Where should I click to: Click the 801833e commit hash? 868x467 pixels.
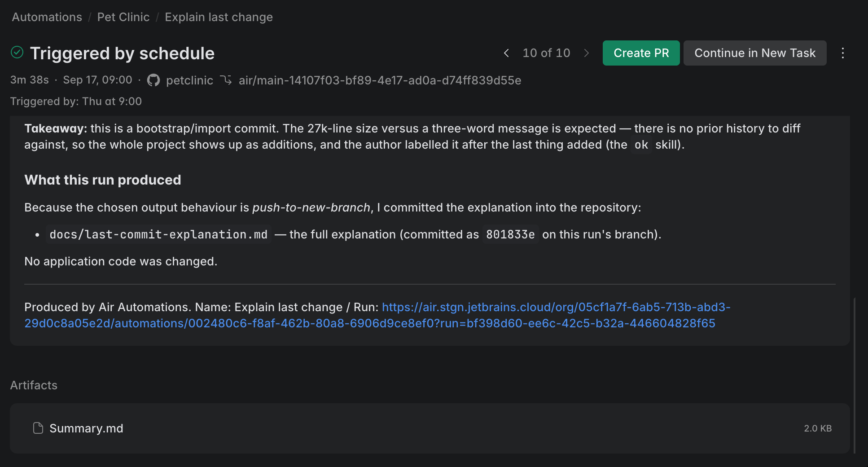[x=510, y=234]
